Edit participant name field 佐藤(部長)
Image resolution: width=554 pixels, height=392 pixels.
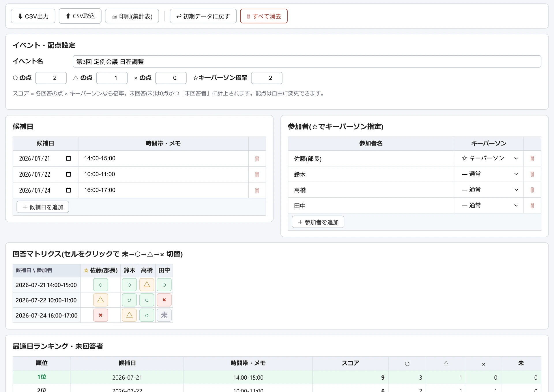(371, 158)
